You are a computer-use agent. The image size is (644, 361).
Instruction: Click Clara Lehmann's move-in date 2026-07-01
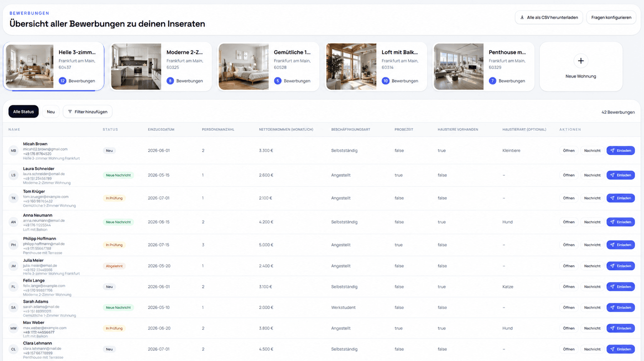(159, 349)
